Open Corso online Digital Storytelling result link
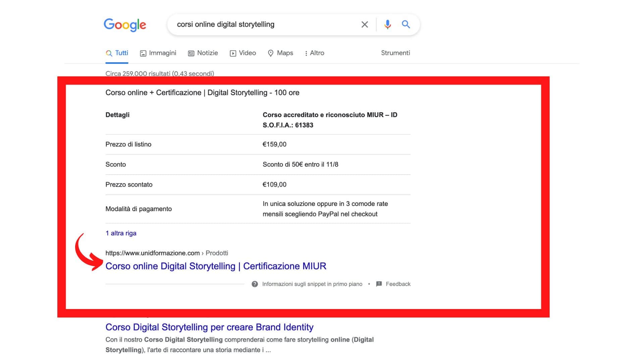The image size is (644, 362). point(215,266)
